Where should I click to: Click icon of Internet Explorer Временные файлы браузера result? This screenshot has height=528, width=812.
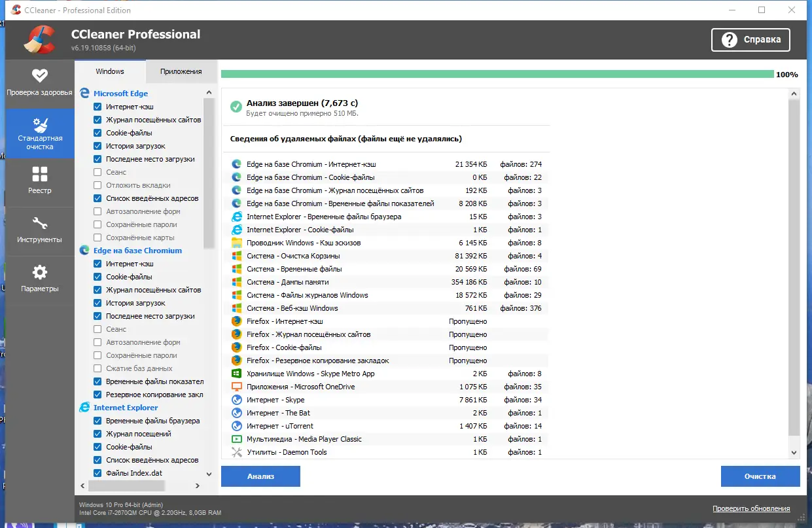[x=236, y=217]
